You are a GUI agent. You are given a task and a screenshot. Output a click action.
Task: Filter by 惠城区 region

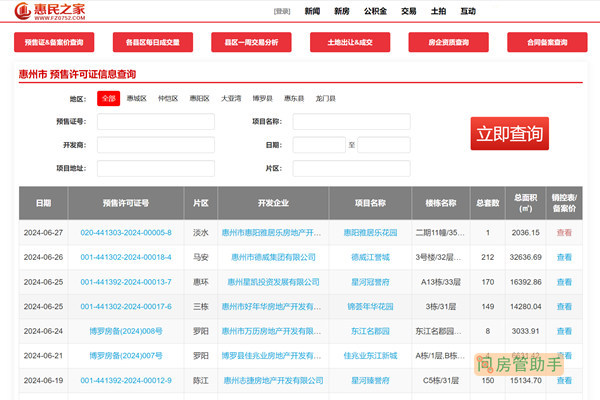click(137, 98)
